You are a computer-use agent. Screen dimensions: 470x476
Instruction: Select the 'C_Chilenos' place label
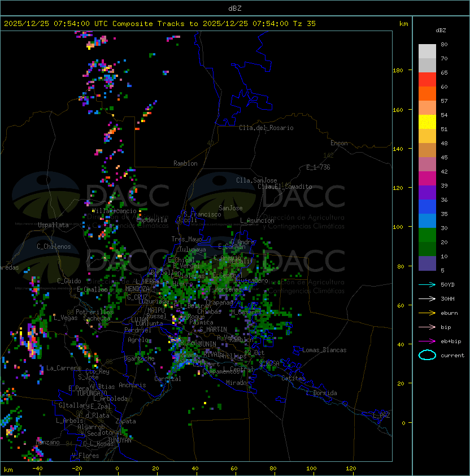tap(54, 246)
